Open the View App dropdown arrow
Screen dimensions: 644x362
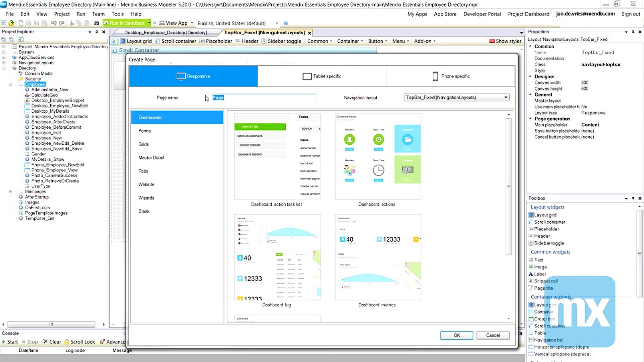[192, 23]
